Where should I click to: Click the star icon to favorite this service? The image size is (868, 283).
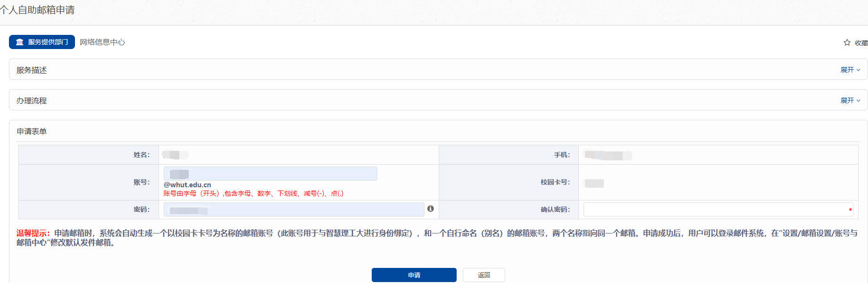click(x=847, y=42)
